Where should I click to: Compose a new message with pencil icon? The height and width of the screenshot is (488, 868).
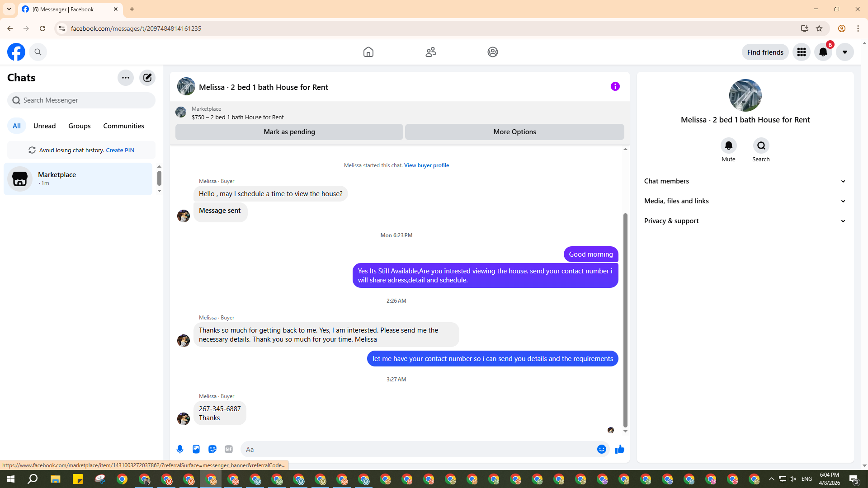[x=147, y=78]
